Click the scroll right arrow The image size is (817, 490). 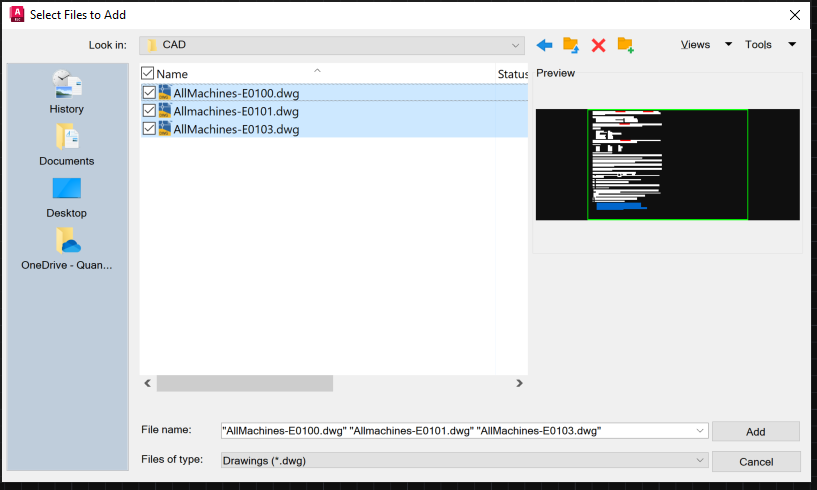pyautogui.click(x=519, y=383)
